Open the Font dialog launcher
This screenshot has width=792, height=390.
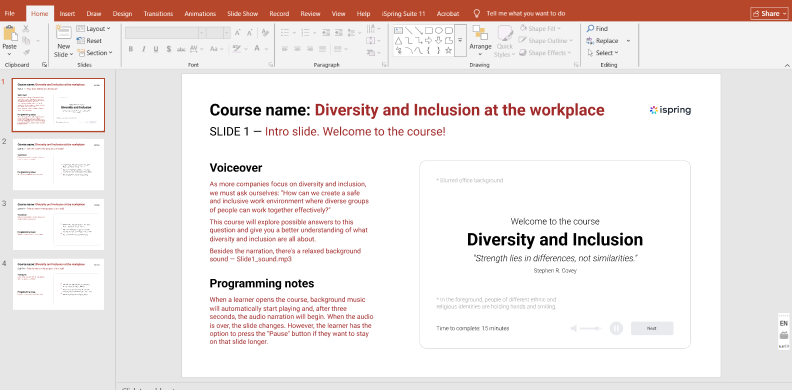tap(270, 65)
